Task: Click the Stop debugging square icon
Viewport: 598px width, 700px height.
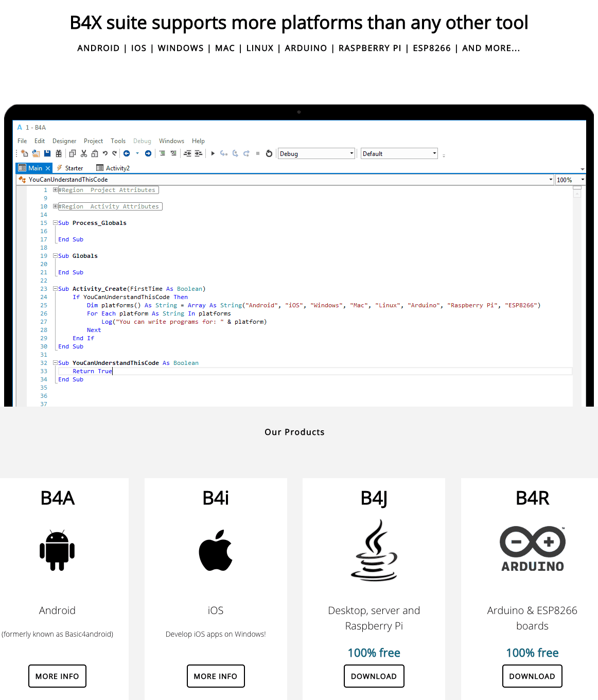Action: 258,153
